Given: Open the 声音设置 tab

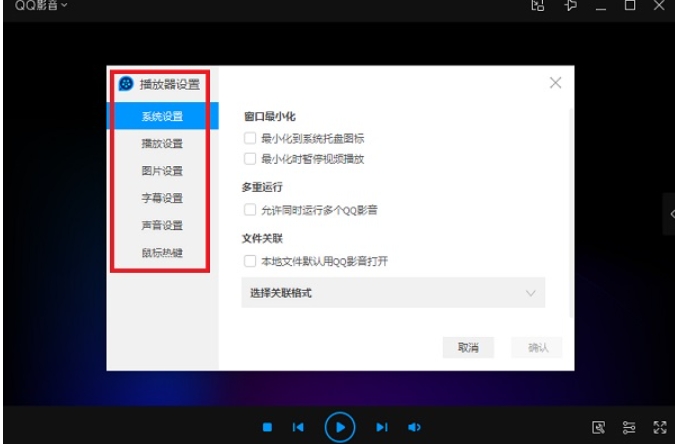Looking at the screenshot, I should pos(162,225).
